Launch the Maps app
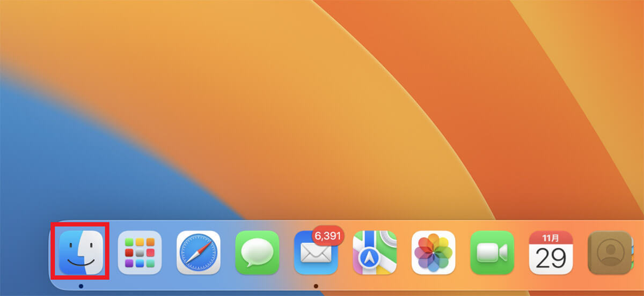Image resolution: width=644 pixels, height=296 pixels. coord(375,253)
